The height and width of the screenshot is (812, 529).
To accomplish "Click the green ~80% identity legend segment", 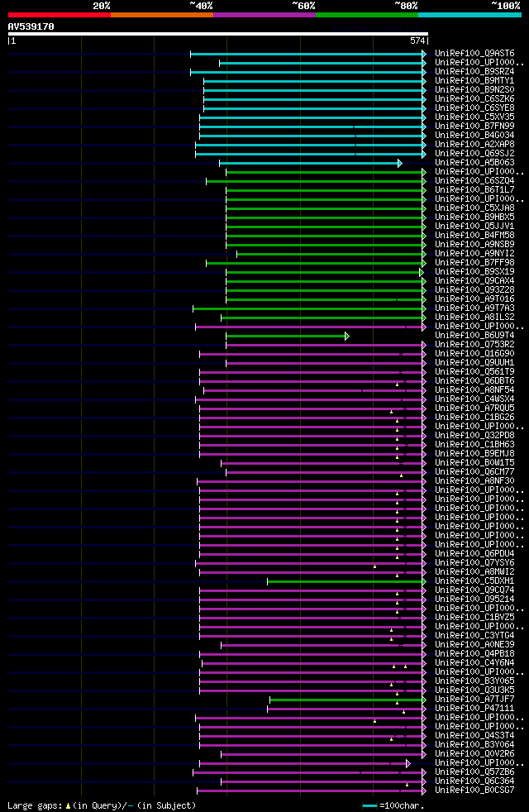I will pyautogui.click(x=367, y=15).
